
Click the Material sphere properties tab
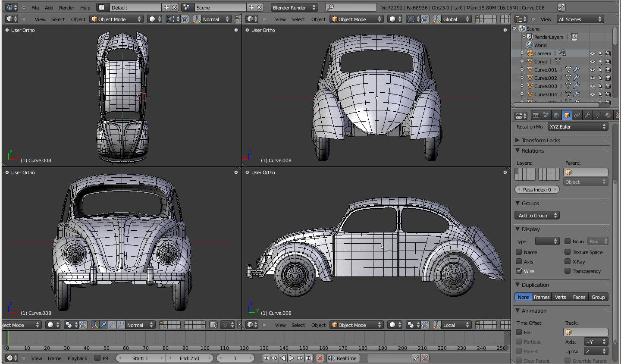click(608, 115)
